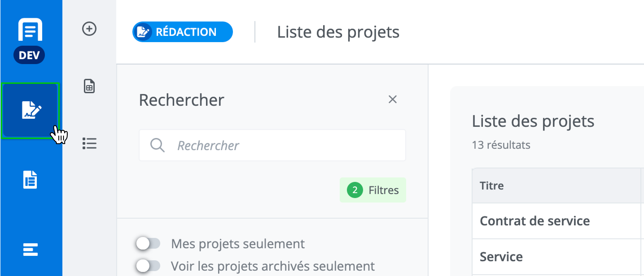Open the document list module in the sidebar
This screenshot has width=644, height=276.
pyautogui.click(x=30, y=179)
